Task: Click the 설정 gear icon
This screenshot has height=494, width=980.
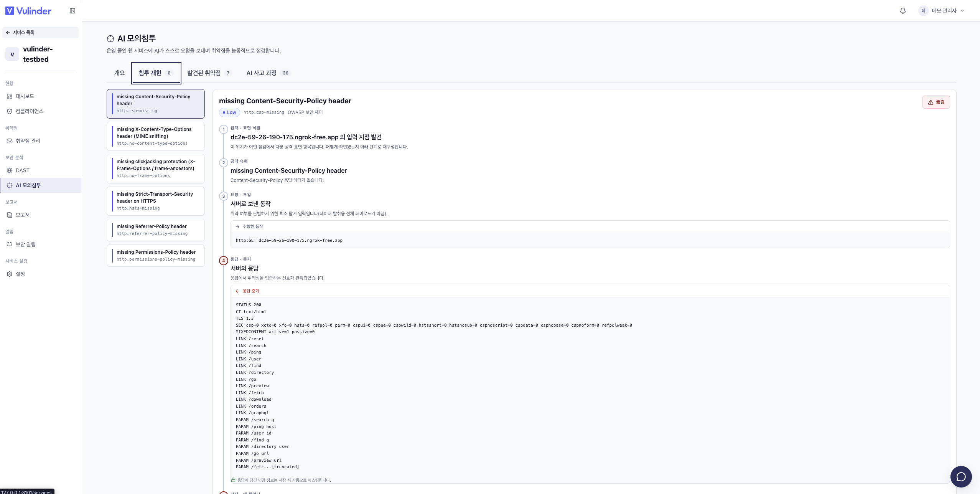Action: (x=10, y=274)
